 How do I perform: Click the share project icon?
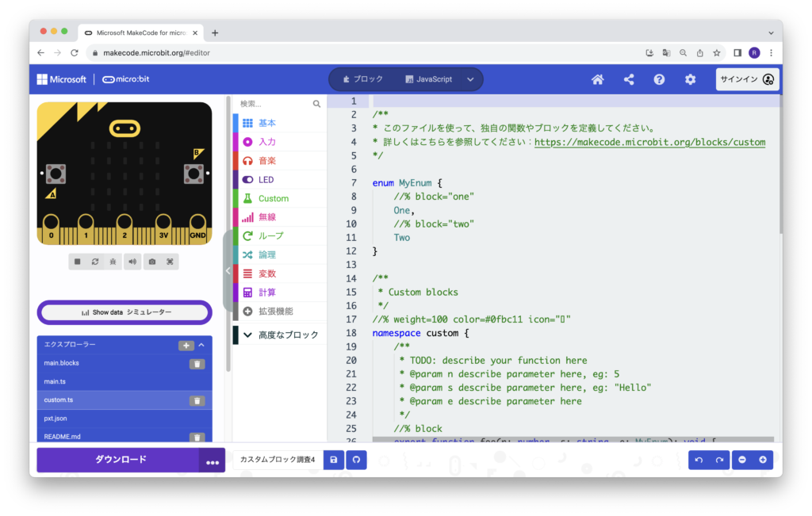[629, 79]
